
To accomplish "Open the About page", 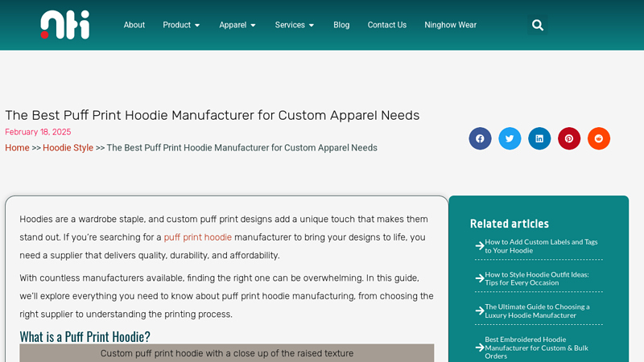I will [134, 25].
